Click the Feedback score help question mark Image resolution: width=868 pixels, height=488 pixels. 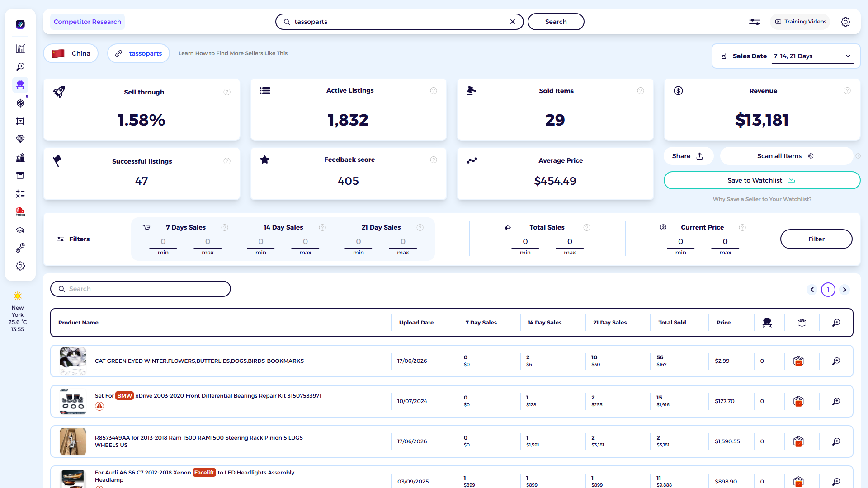pos(434,160)
